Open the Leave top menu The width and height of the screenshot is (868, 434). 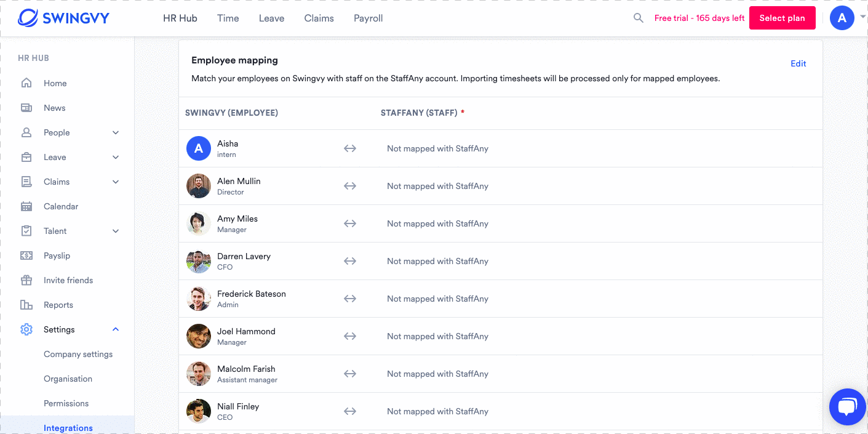tap(271, 18)
